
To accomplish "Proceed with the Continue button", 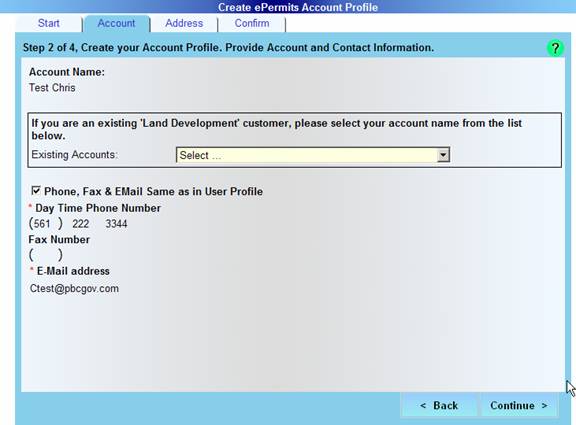I will [519, 406].
